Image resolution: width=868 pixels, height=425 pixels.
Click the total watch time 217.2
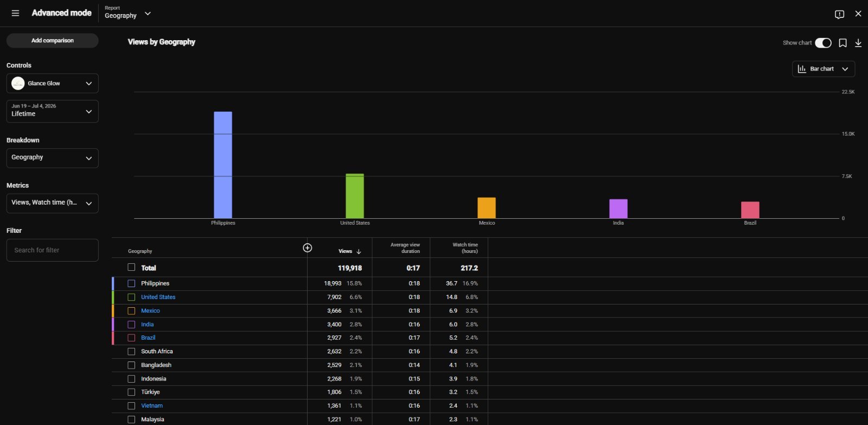click(x=469, y=268)
